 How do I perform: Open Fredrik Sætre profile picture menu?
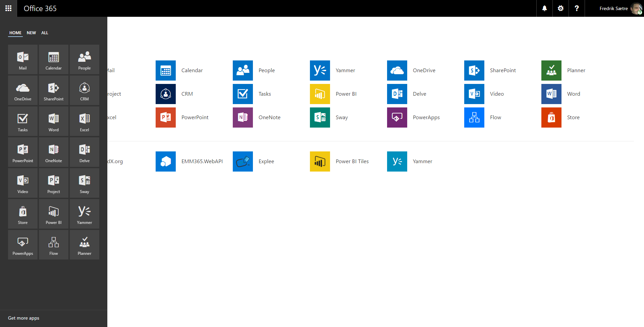tap(636, 8)
